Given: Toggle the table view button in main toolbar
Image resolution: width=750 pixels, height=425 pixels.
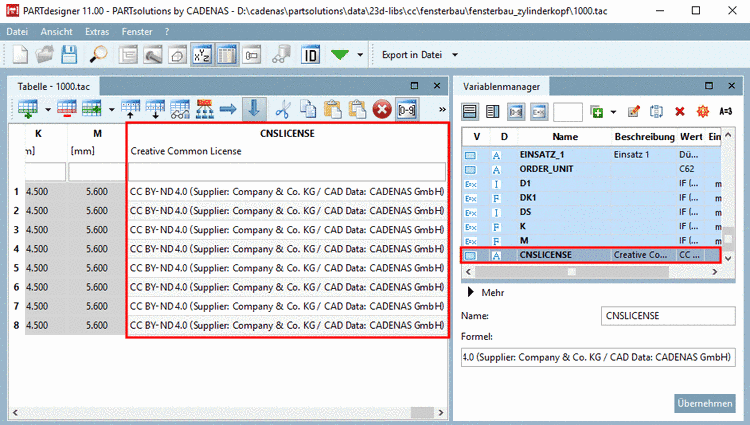Looking at the screenshot, I should tap(227, 55).
